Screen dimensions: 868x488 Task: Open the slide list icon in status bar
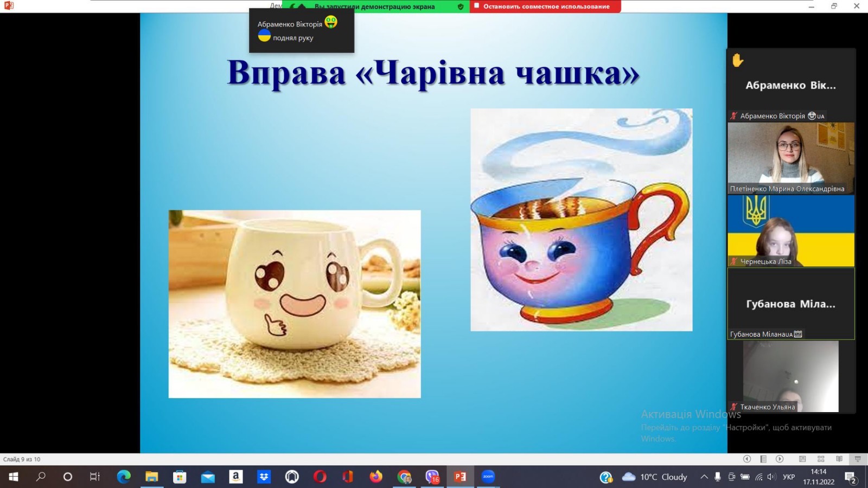pyautogui.click(x=763, y=459)
